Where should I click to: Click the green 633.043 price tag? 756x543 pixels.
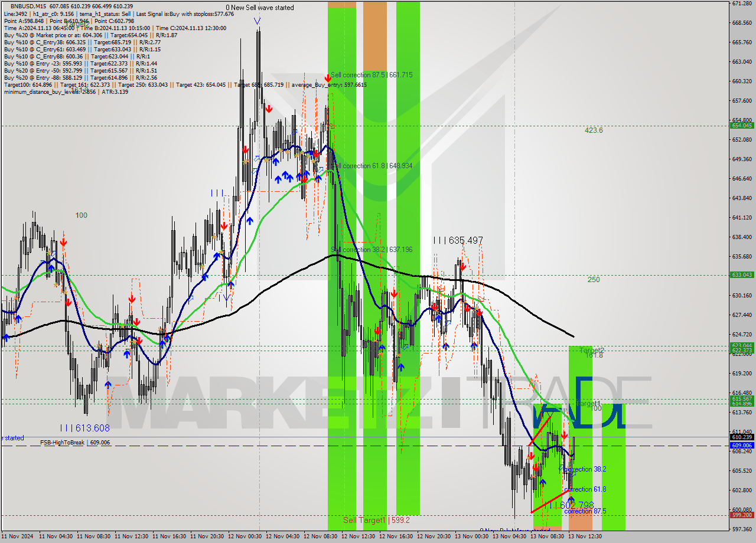[x=742, y=274]
